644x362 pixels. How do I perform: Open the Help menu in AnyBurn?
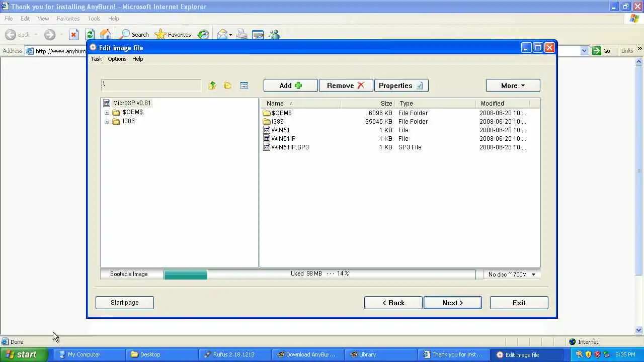[x=137, y=59]
